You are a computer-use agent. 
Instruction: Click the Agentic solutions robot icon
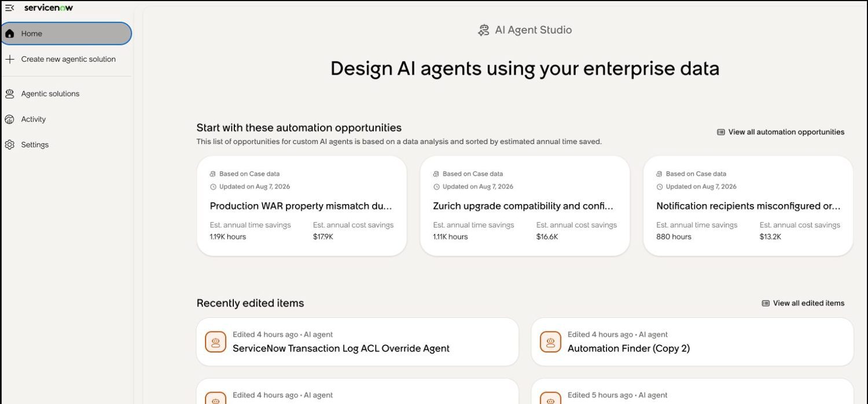[x=9, y=94]
